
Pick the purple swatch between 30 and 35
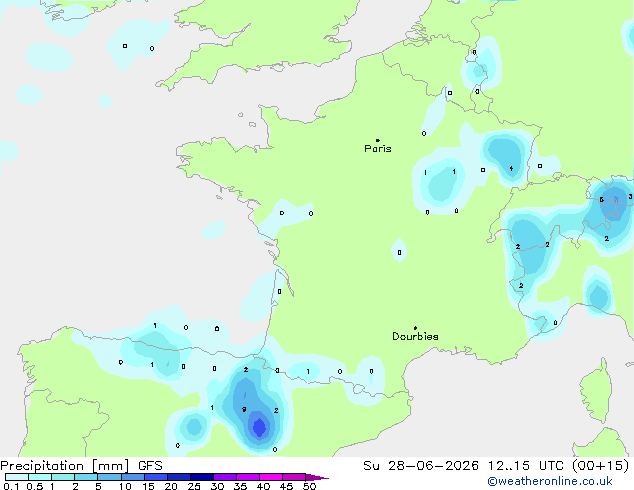click(x=225, y=477)
